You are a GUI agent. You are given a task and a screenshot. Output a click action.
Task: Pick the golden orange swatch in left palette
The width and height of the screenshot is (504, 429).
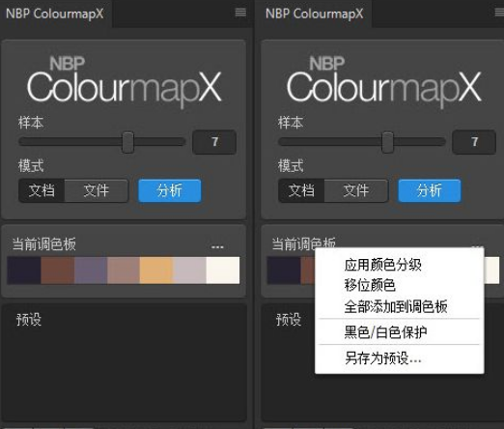156,271
